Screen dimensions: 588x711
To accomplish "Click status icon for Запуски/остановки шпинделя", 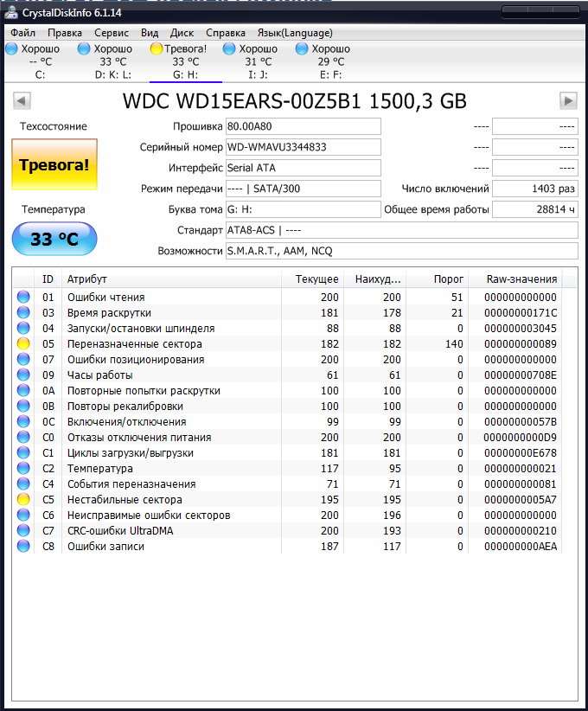I will (x=23, y=329).
